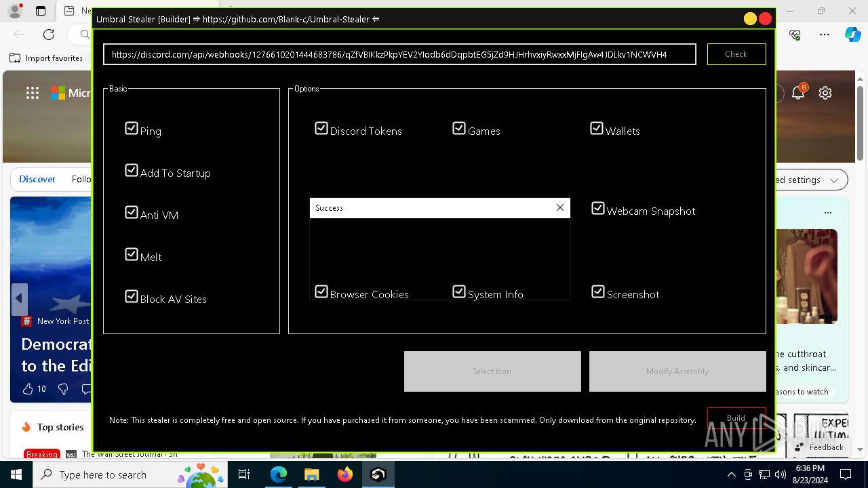Click the Feedback button in Edge page
This screenshot has width=868, height=488.
(x=820, y=447)
